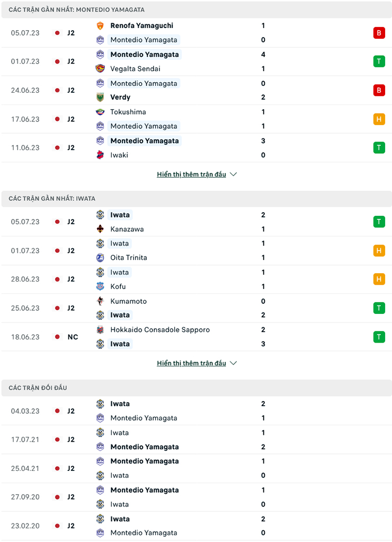Click the Tokushima team logo

click(x=100, y=112)
